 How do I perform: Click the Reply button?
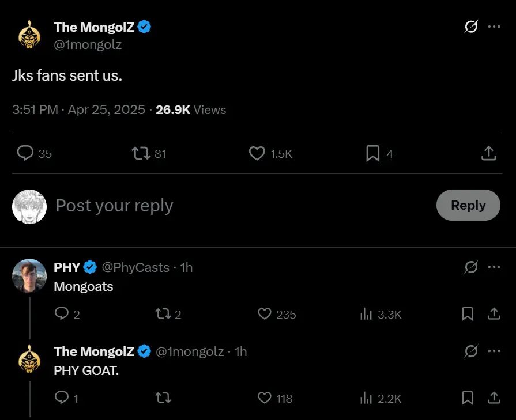[x=468, y=205]
